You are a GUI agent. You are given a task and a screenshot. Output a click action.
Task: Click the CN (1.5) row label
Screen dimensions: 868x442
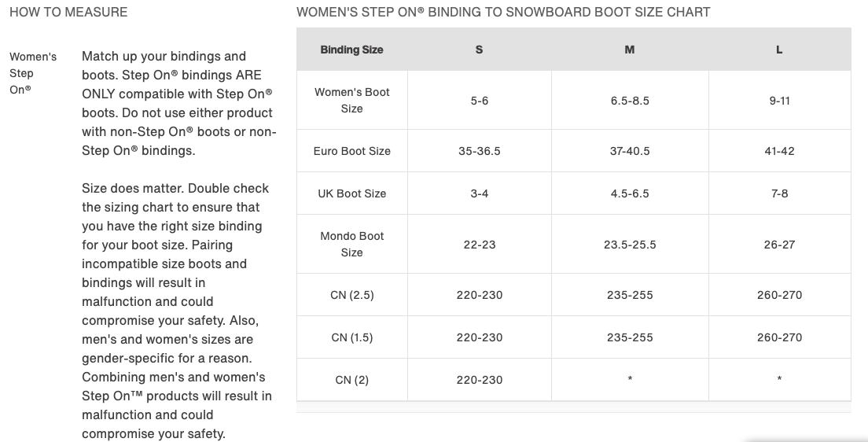[351, 338]
